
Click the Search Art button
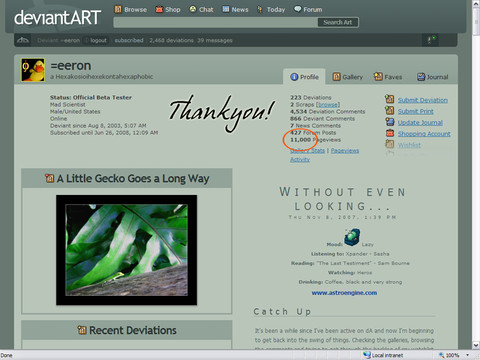[338, 22]
